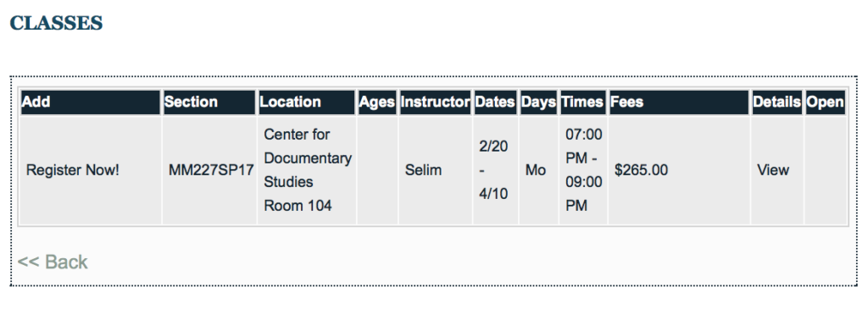Select the Dates column header

(x=495, y=102)
